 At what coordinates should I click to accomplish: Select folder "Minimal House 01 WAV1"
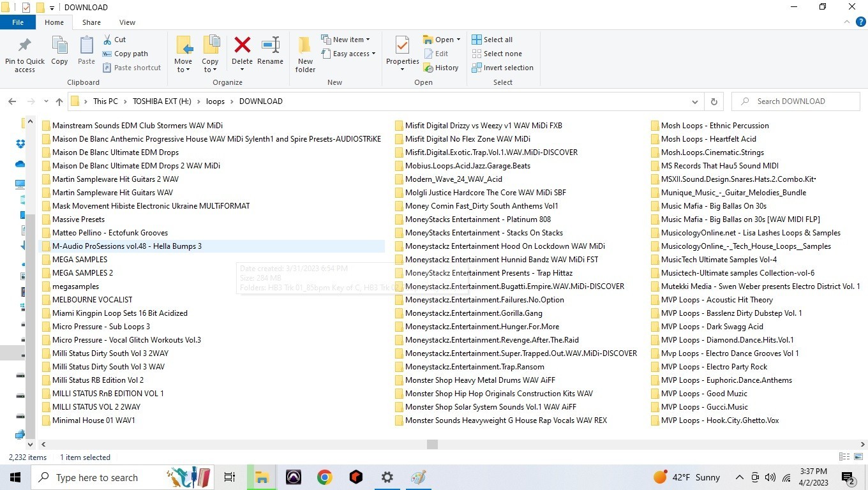tap(88, 420)
